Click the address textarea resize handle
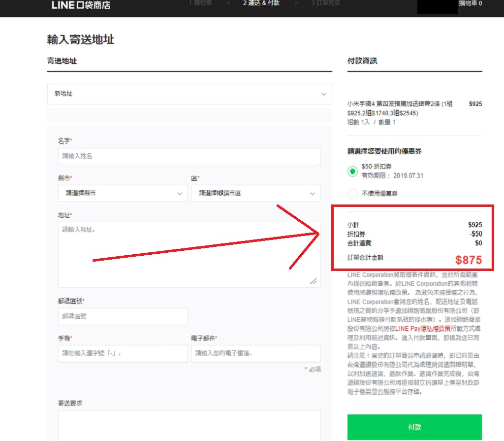The width and height of the screenshot is (504, 441). pyautogui.click(x=314, y=281)
